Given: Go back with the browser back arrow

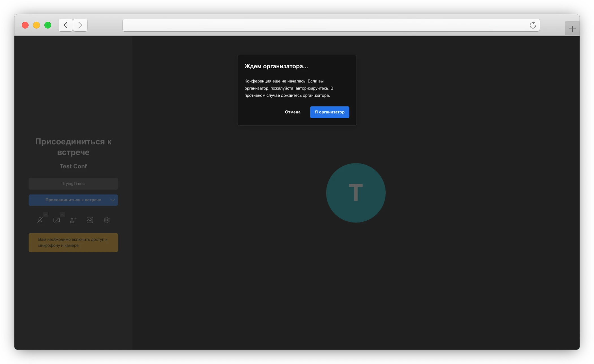Looking at the screenshot, I should pos(66,25).
